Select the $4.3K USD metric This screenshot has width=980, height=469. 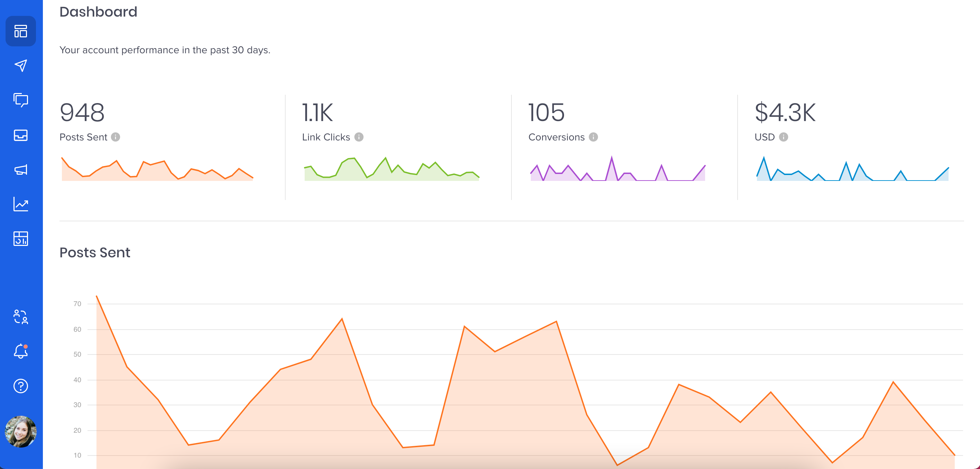(785, 113)
